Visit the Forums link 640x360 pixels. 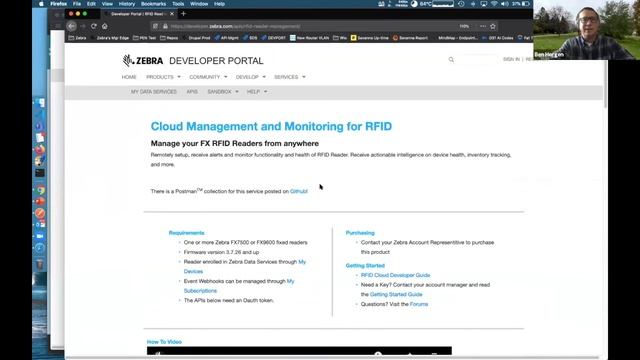pyautogui.click(x=419, y=304)
